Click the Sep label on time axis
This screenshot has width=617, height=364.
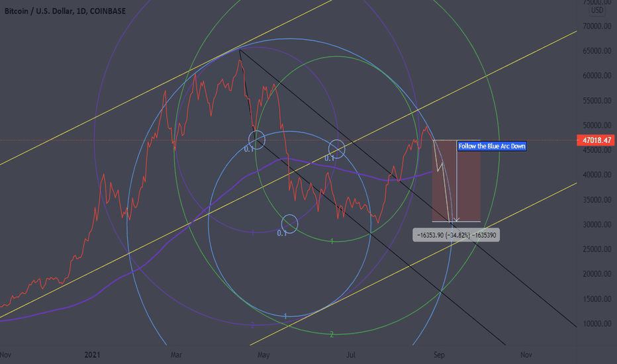[x=439, y=355]
